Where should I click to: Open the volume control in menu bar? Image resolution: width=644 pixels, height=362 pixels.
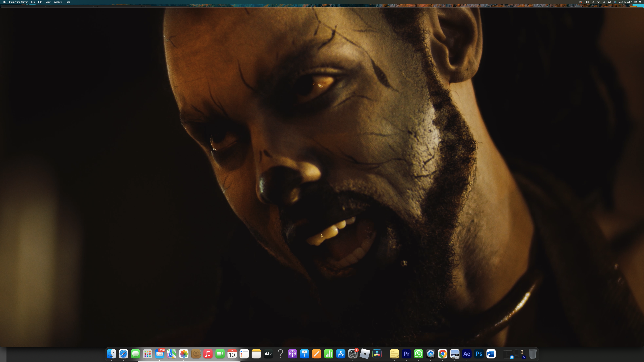pyautogui.click(x=587, y=2)
